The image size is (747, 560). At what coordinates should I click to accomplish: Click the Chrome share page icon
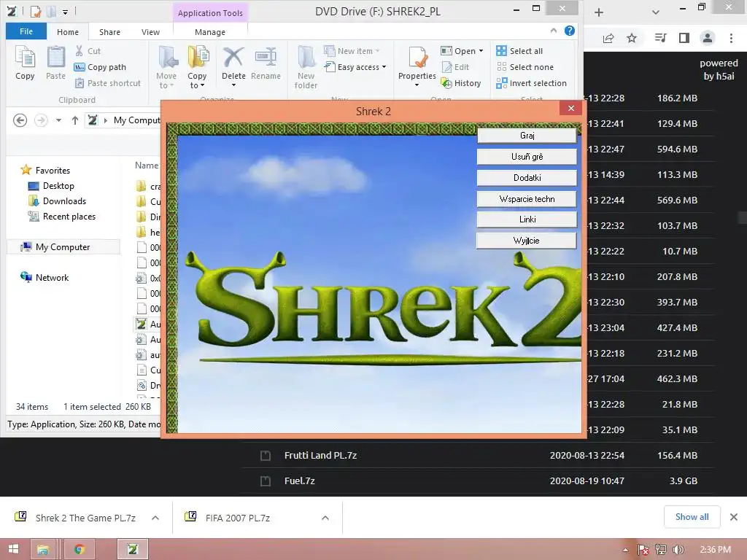[608, 38]
